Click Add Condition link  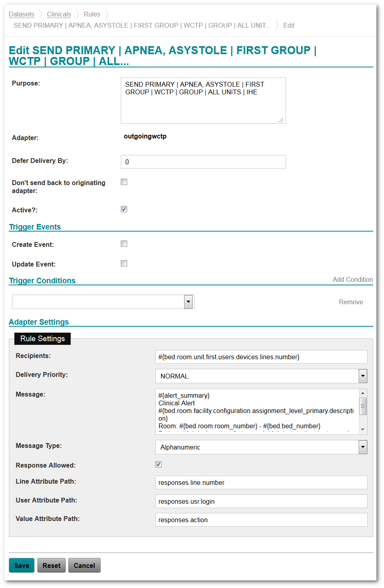point(352,279)
